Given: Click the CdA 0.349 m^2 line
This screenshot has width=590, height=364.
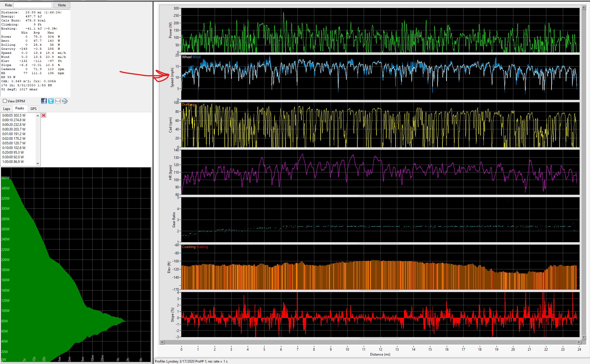Looking at the screenshot, I should [x=28, y=81].
